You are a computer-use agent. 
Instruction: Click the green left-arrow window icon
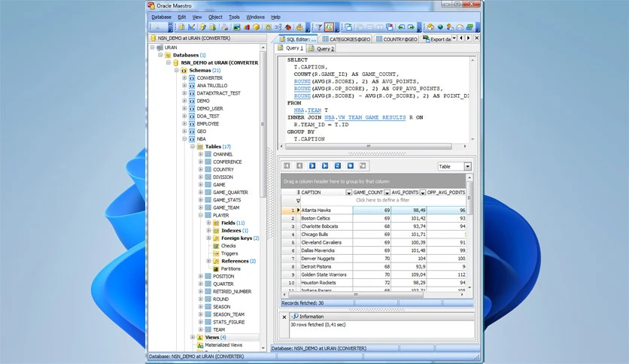pyautogui.click(x=401, y=27)
